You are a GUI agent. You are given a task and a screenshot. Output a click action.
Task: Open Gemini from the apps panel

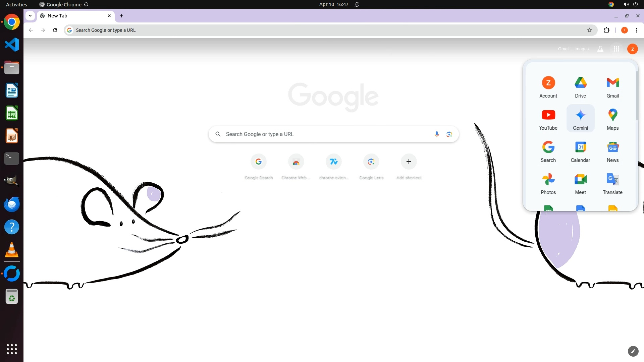[x=580, y=118]
